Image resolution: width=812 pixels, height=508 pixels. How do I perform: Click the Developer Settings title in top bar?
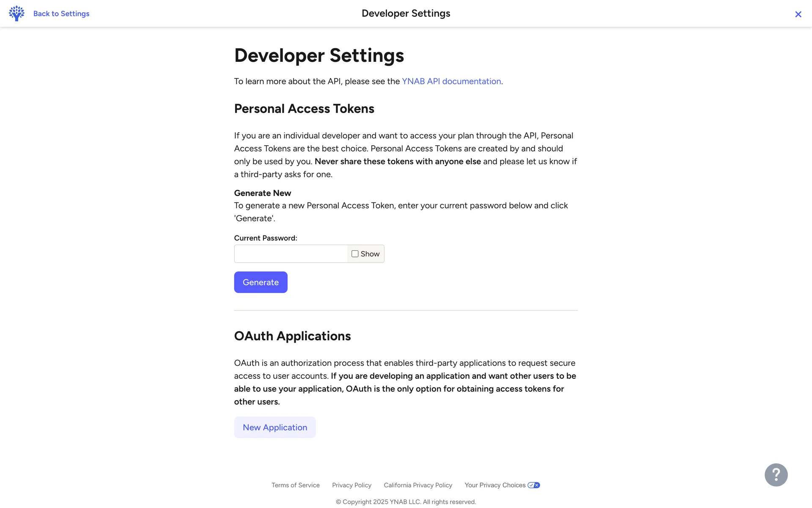tap(406, 14)
